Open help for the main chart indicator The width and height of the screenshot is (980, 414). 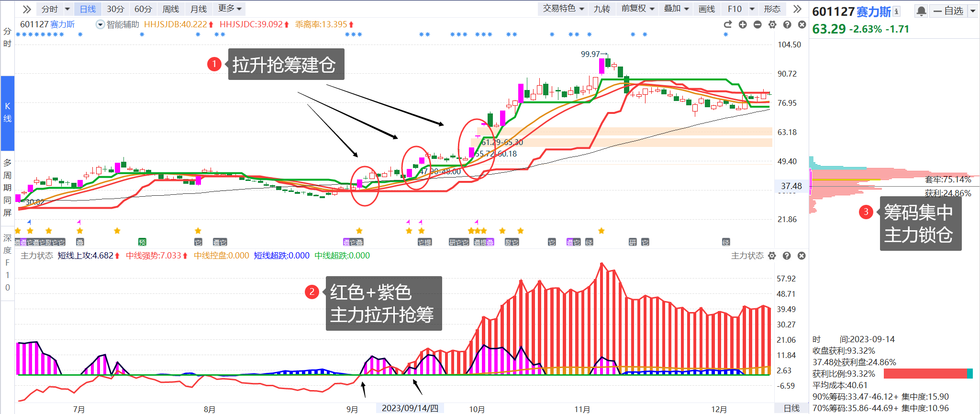[787, 24]
